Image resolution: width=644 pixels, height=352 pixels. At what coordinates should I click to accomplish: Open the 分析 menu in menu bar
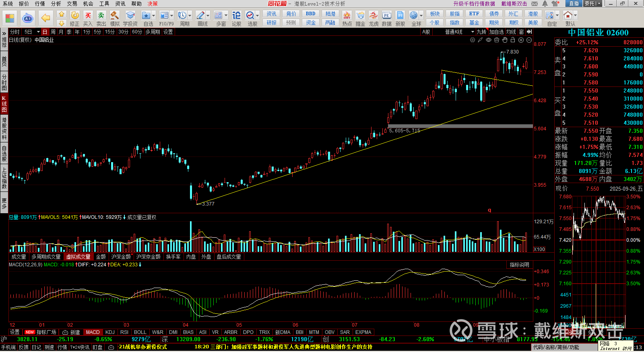(56, 4)
